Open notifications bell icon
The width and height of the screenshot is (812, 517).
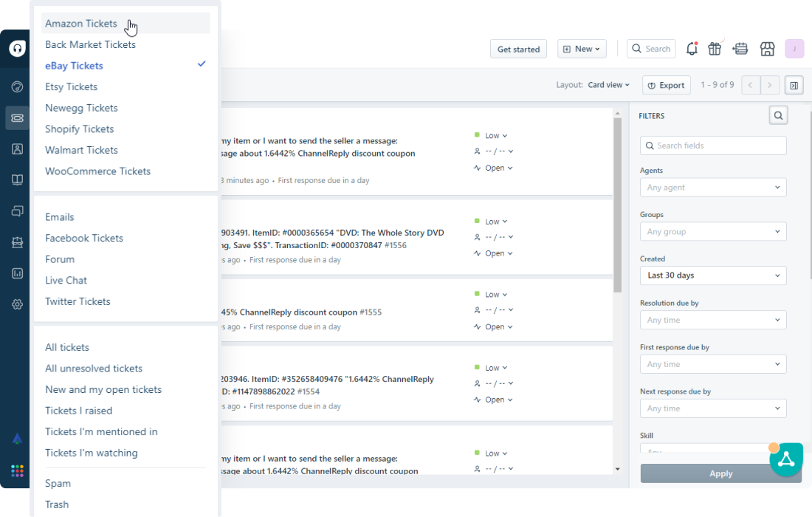(x=692, y=49)
